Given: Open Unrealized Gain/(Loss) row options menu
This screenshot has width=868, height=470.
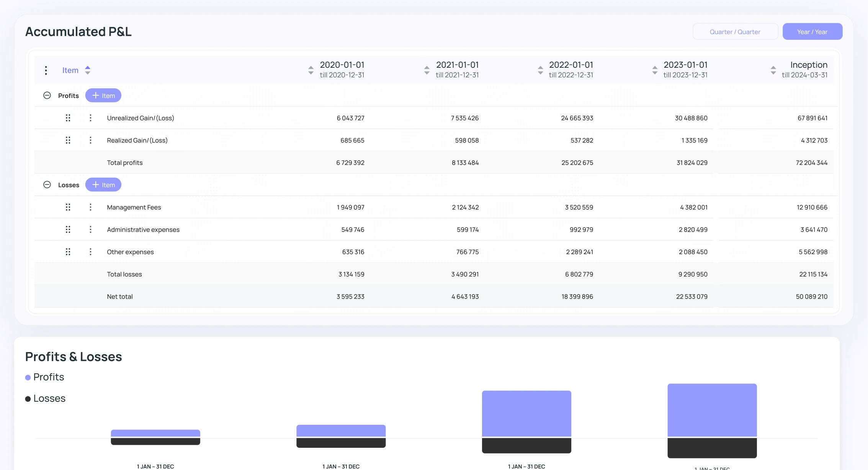Looking at the screenshot, I should coord(90,118).
